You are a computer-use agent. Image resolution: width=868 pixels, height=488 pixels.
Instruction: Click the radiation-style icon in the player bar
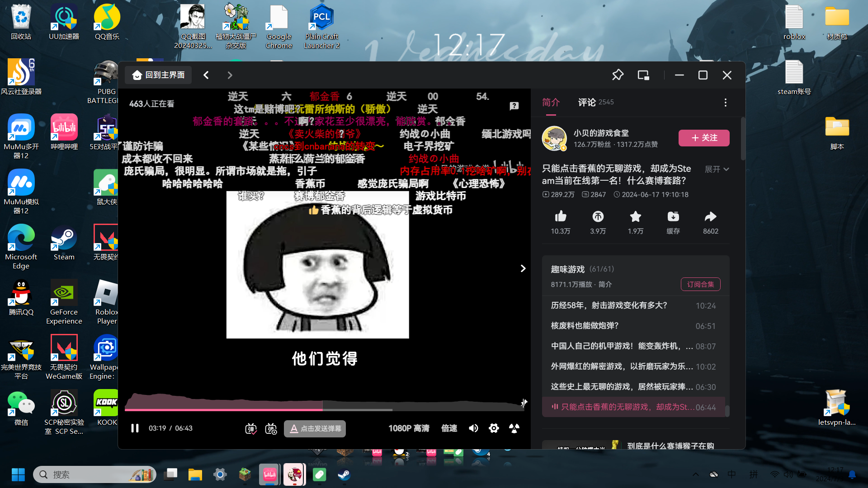(514, 428)
